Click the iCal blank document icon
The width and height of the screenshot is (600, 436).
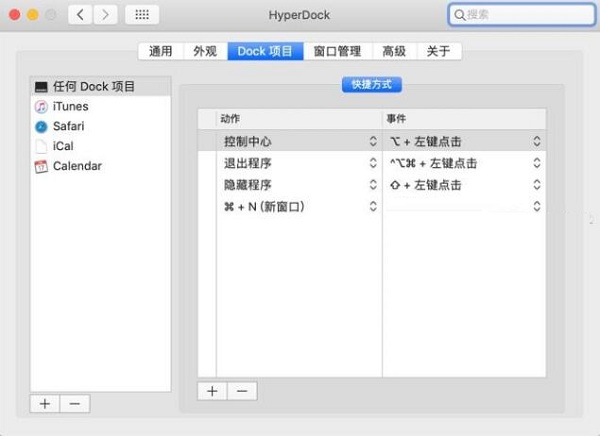41,146
